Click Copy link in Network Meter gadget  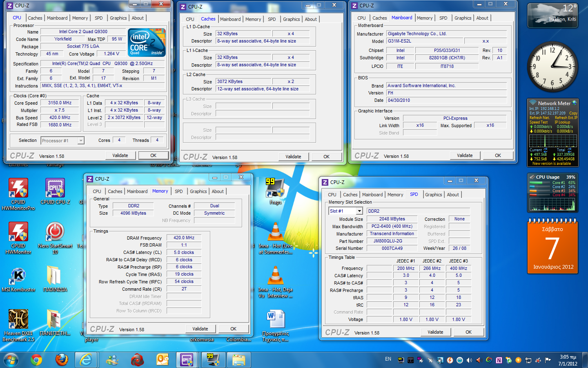point(573,113)
